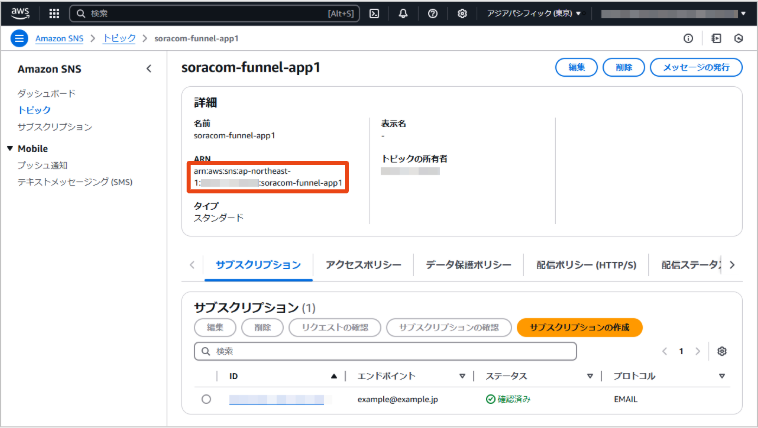
Task: Sort by ステータス column arrow
Action: (590, 376)
